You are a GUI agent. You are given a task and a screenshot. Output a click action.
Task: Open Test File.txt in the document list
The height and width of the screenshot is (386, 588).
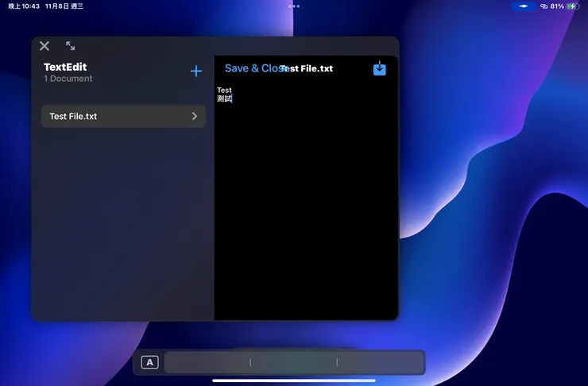pyautogui.click(x=123, y=116)
